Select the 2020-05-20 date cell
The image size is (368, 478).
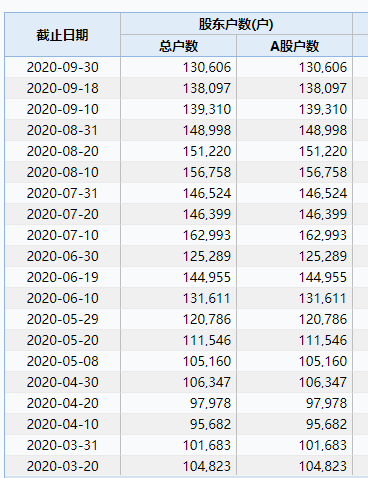point(63,340)
